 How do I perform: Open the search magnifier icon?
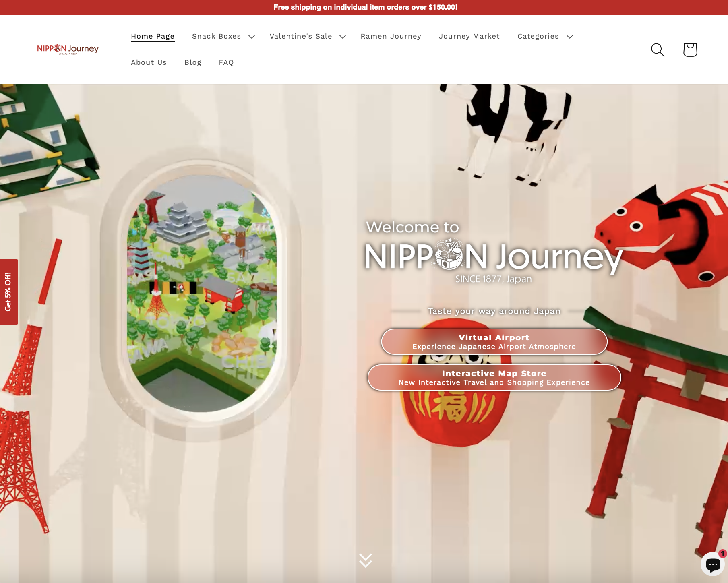(658, 50)
